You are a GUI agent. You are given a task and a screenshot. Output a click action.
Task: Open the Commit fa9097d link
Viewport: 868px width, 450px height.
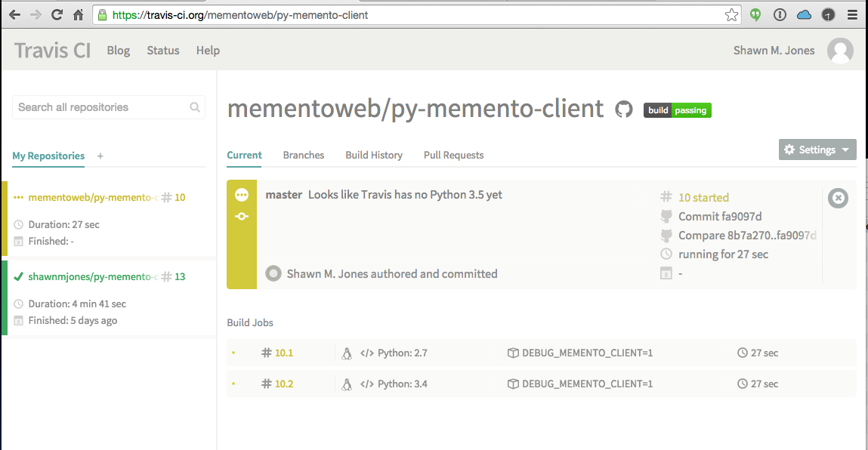point(720,217)
